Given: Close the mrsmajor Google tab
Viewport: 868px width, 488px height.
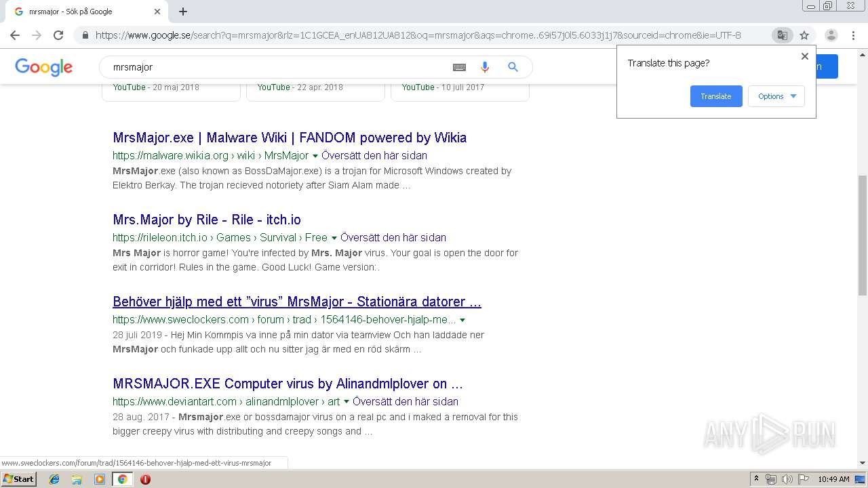Looking at the screenshot, I should pos(157,12).
